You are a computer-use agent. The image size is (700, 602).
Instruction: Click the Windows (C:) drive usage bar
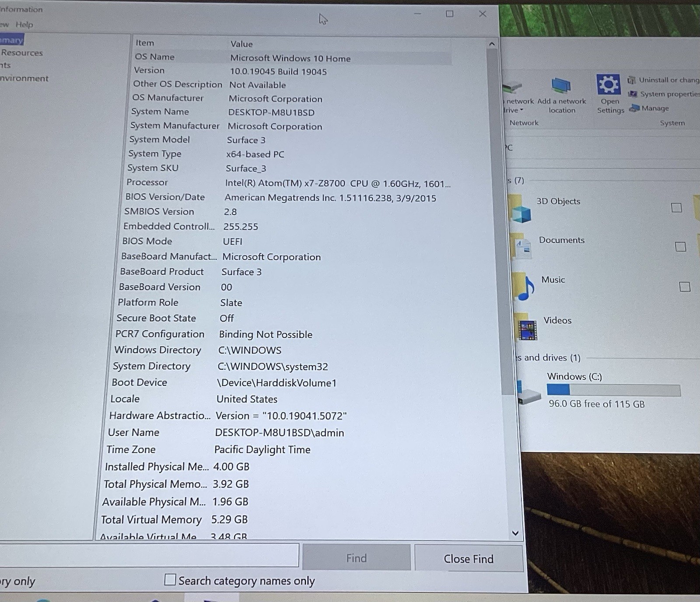pos(613,390)
